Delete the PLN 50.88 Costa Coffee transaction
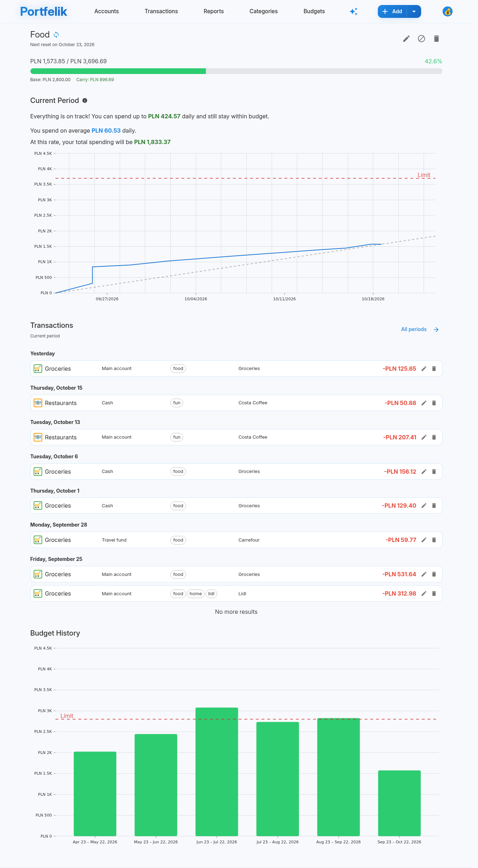Image resolution: width=478 pixels, height=868 pixels. tap(434, 403)
